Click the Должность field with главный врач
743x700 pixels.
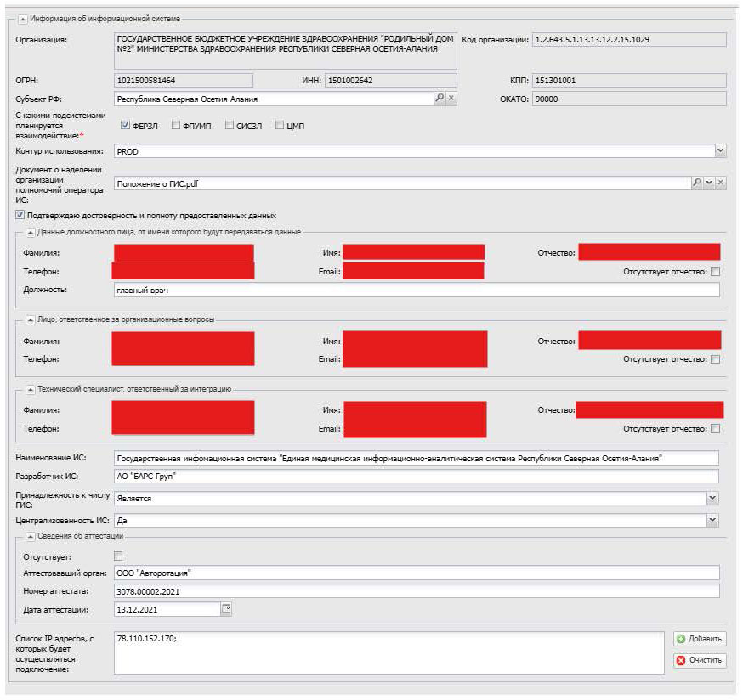click(417, 290)
